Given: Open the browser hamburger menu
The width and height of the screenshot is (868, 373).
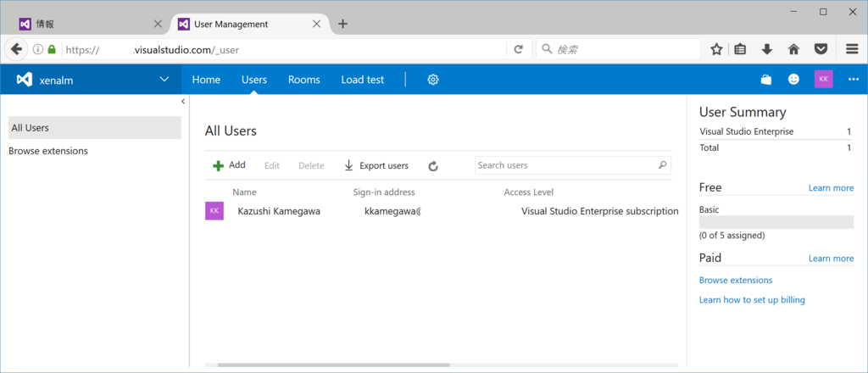Looking at the screenshot, I should [x=852, y=49].
